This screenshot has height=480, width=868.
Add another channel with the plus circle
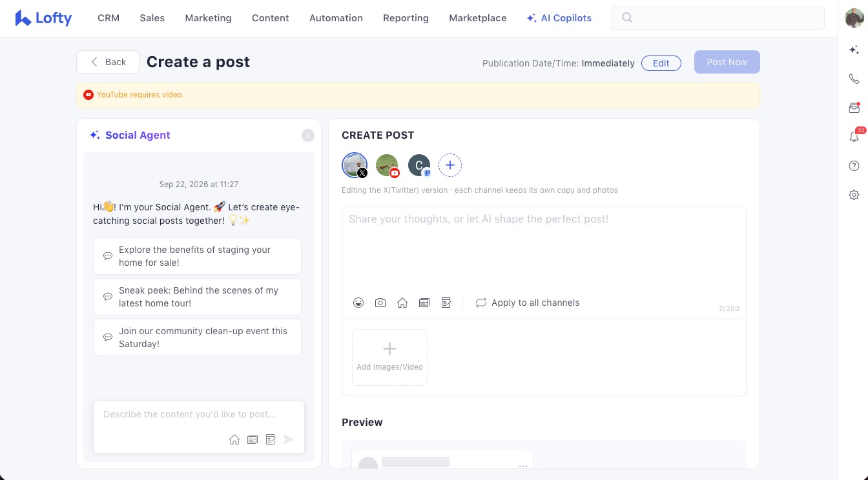(x=450, y=165)
